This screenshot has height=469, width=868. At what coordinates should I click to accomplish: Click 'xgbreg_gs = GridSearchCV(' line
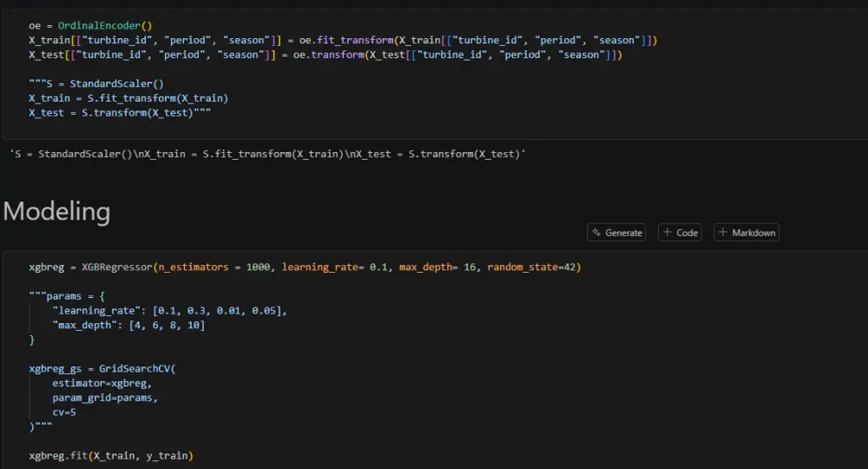(x=102, y=369)
